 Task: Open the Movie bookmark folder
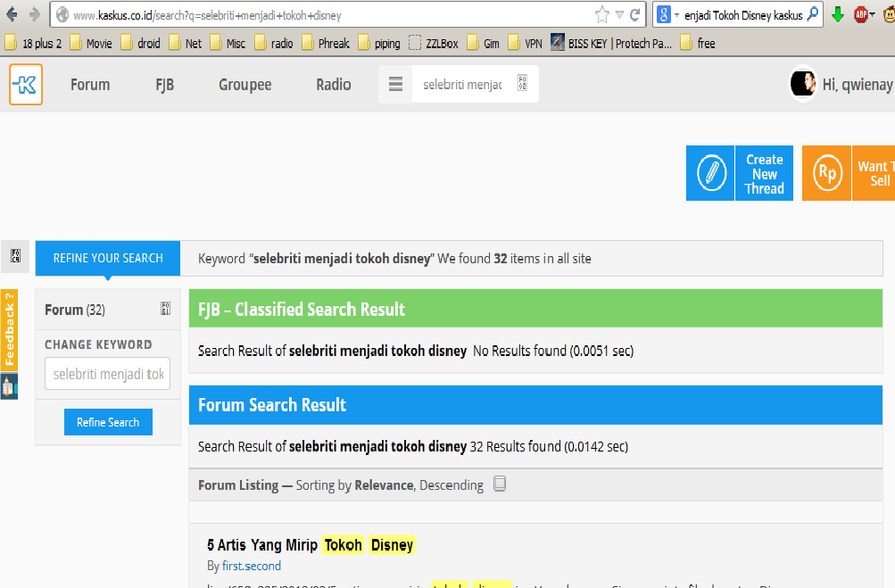point(91,44)
